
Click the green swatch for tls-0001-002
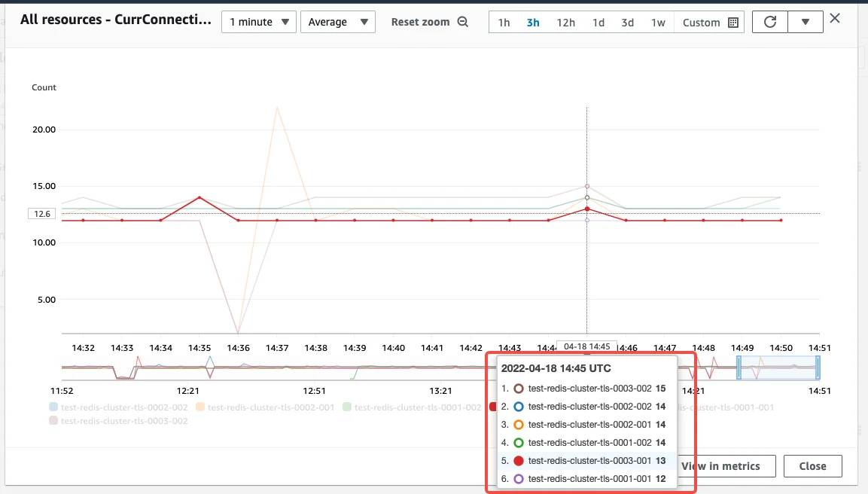pos(346,407)
